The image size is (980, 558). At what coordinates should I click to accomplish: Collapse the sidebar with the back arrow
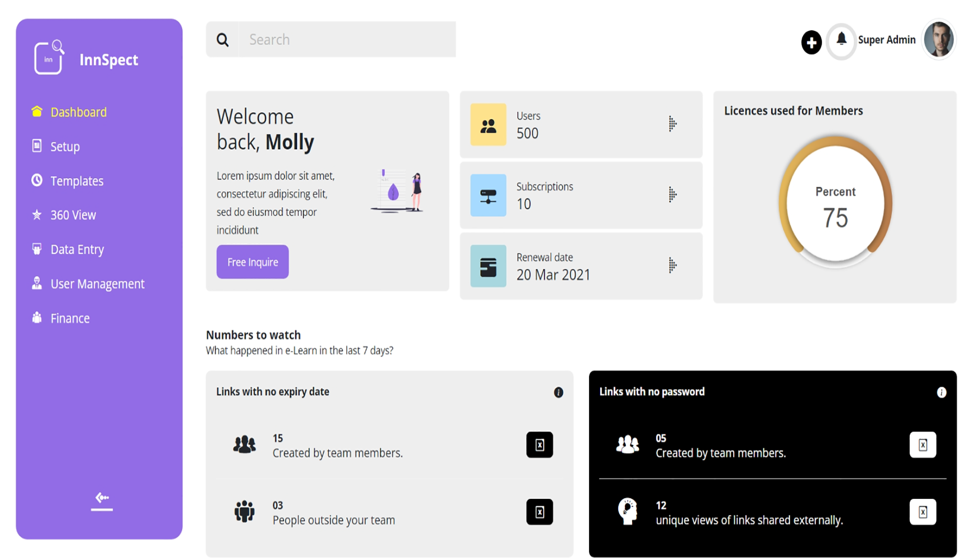(102, 500)
